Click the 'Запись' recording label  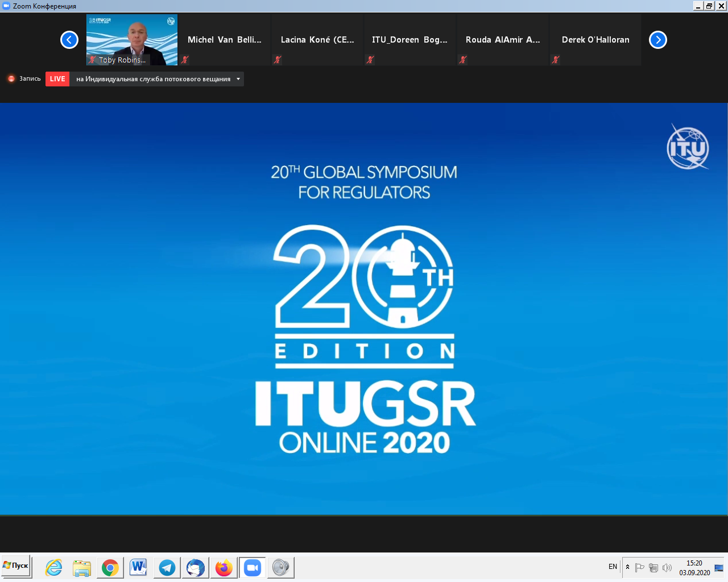click(x=30, y=78)
